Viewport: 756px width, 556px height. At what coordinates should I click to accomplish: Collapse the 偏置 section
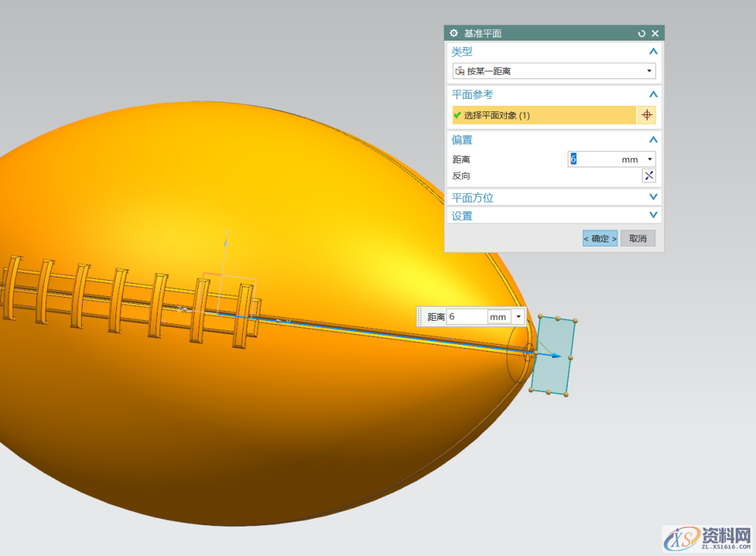click(x=653, y=140)
